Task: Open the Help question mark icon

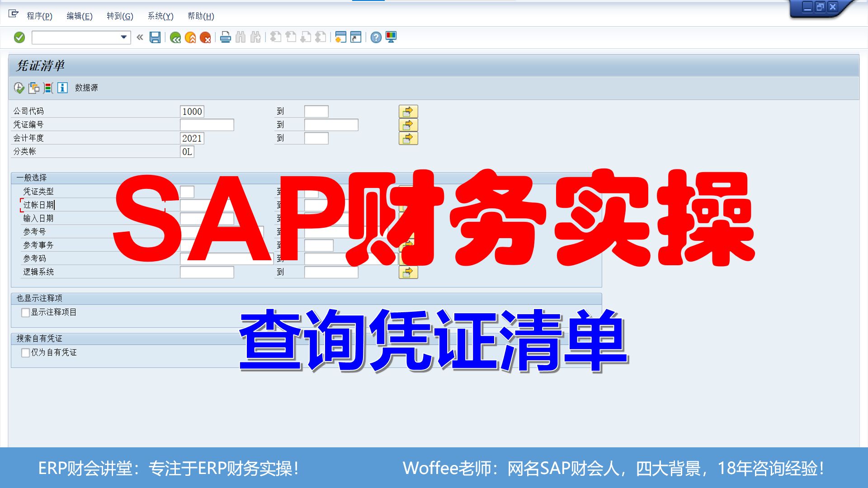Action: (x=376, y=38)
